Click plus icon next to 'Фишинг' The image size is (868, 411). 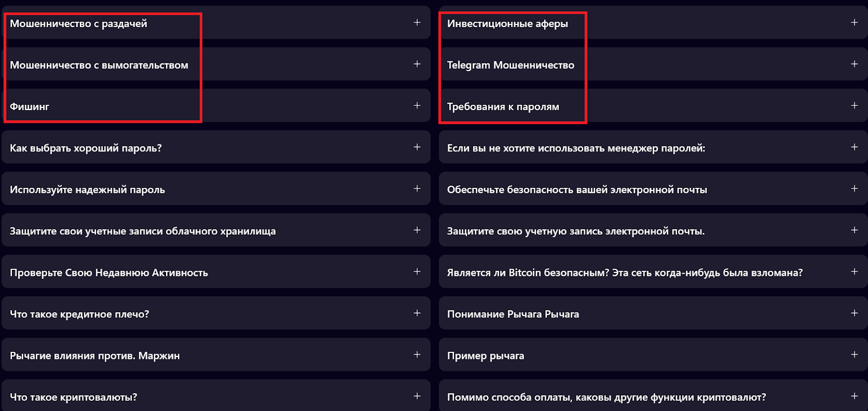417,106
